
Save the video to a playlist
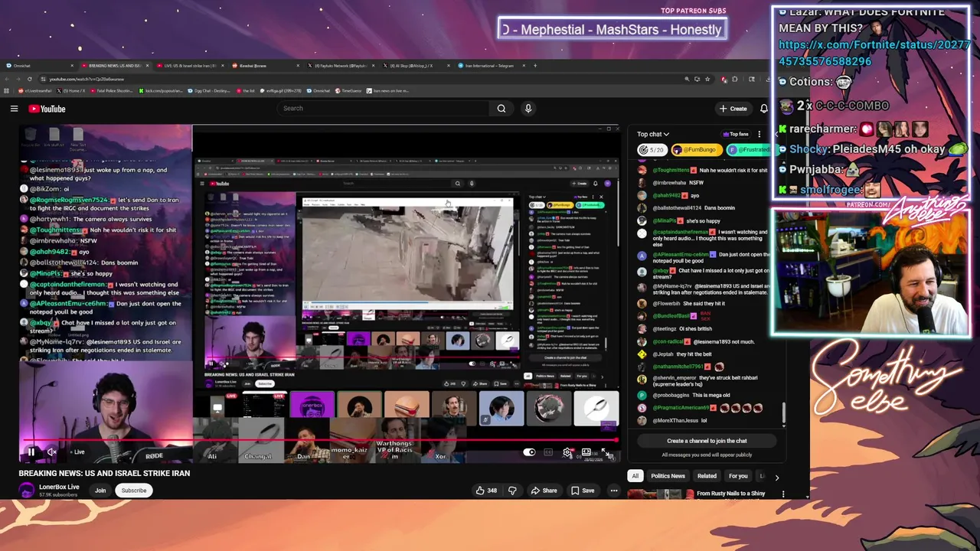coord(583,491)
